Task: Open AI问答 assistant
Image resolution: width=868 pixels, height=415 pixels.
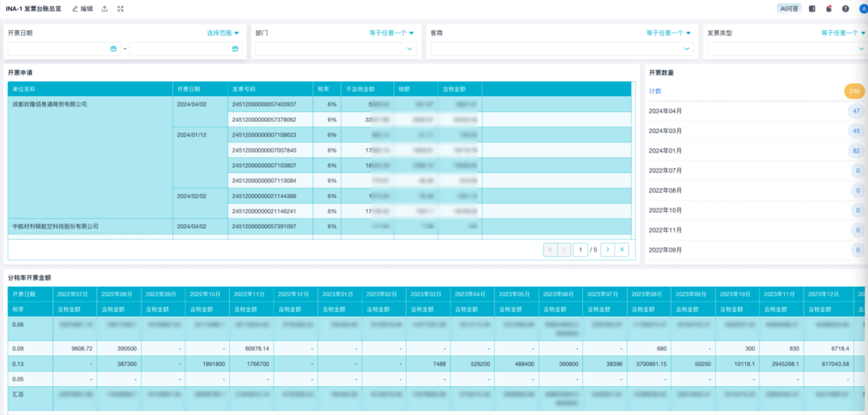Action: coord(789,9)
